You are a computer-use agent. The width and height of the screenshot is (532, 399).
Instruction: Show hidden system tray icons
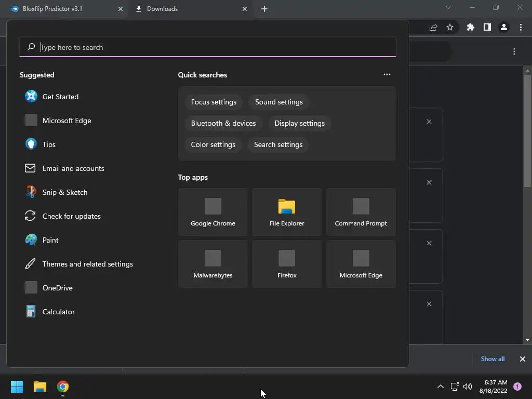click(x=441, y=387)
